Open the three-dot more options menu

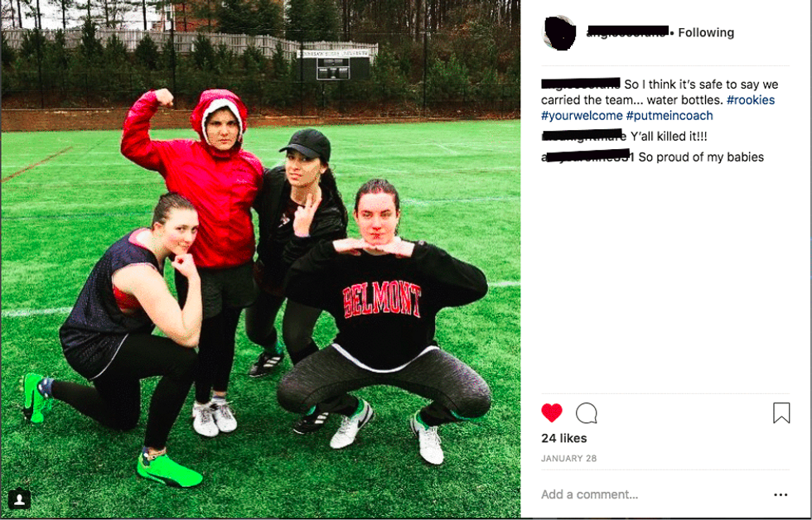pyautogui.click(x=781, y=494)
